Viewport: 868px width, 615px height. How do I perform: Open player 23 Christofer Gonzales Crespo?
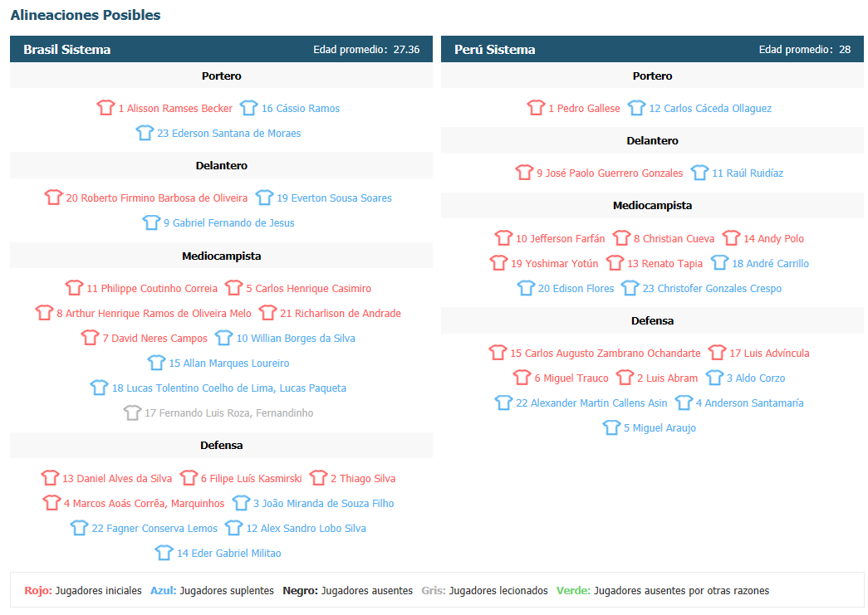(712, 289)
